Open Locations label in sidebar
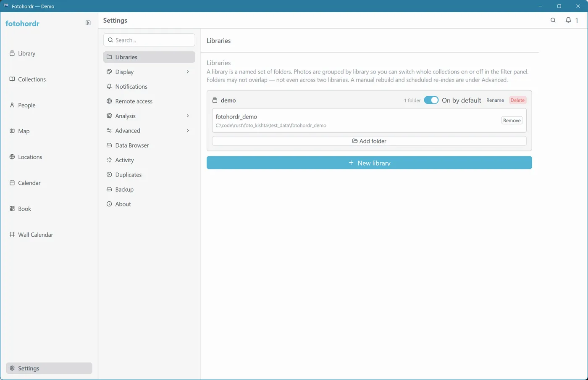Image resolution: width=588 pixels, height=380 pixels. tap(30, 157)
